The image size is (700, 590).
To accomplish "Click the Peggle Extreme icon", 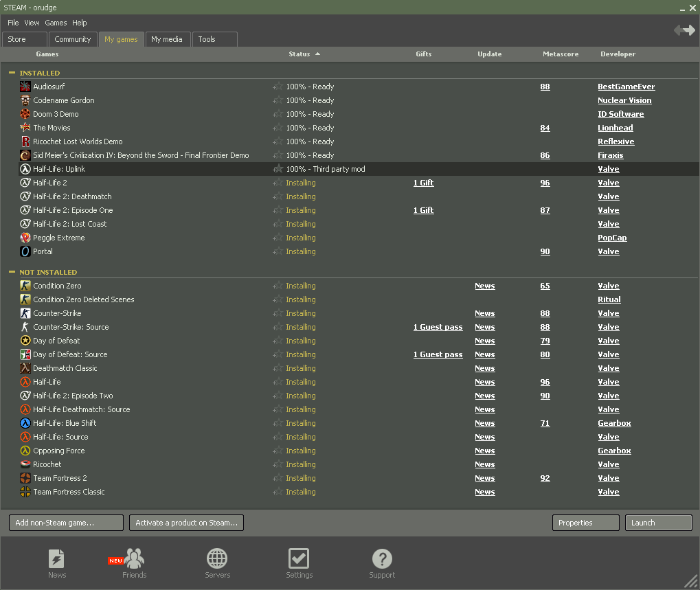I will 25,238.
